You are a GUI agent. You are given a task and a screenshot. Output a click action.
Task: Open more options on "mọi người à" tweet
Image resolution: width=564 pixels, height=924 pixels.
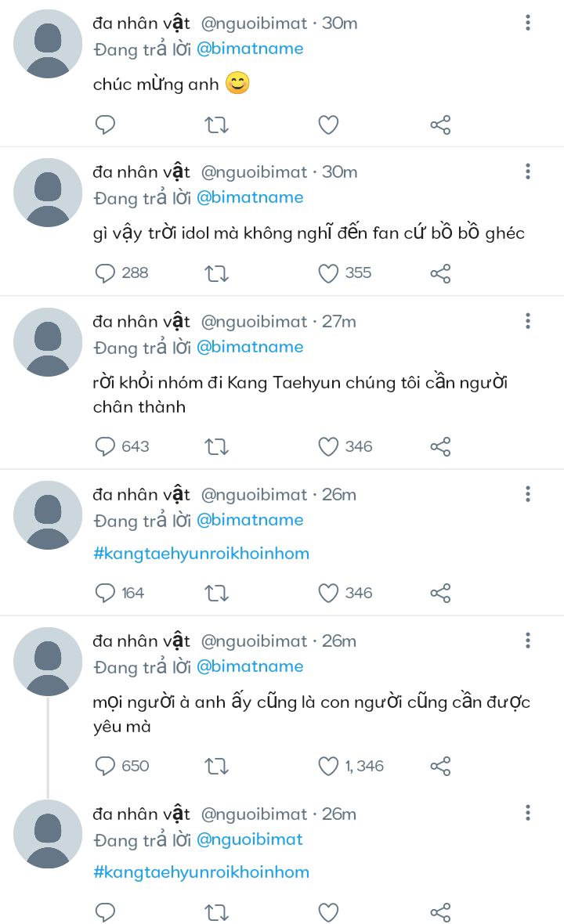[528, 641]
